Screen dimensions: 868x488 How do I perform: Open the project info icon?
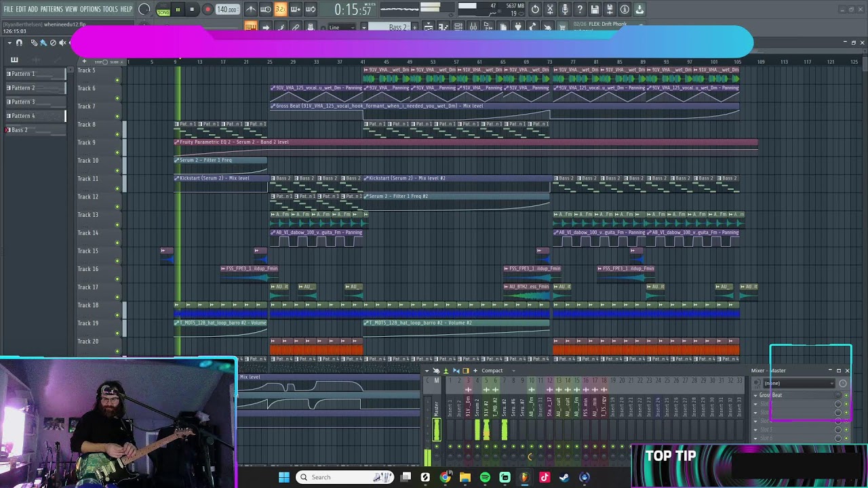coord(625,9)
